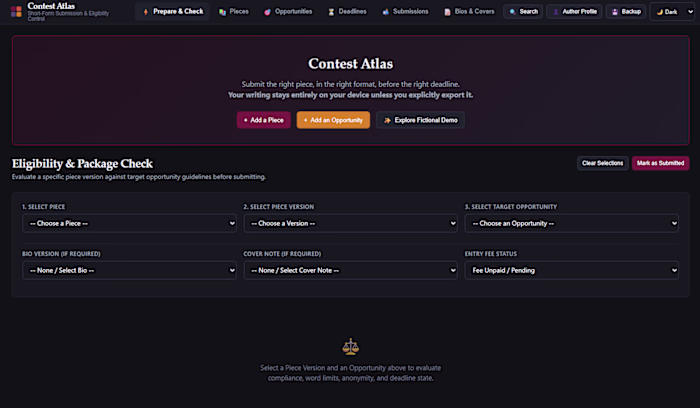Image resolution: width=700 pixels, height=408 pixels.
Task: Click the Bios & Covers document icon
Action: [x=447, y=12]
